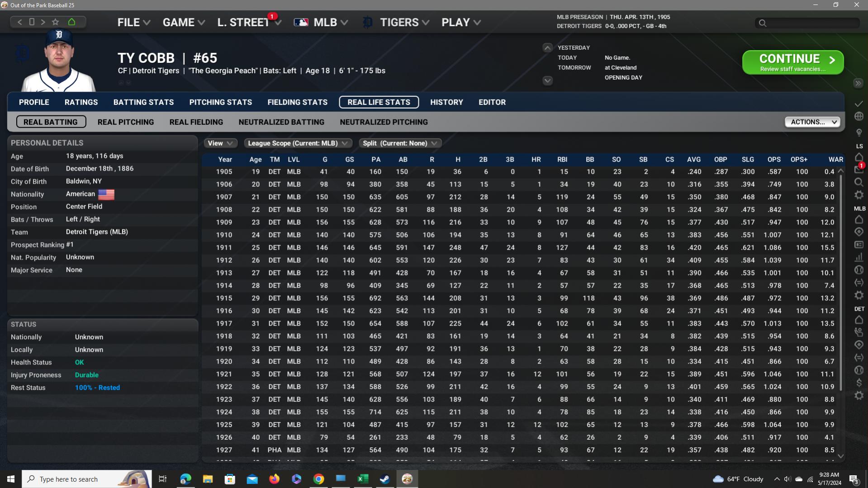Open the FILE menu

(134, 22)
